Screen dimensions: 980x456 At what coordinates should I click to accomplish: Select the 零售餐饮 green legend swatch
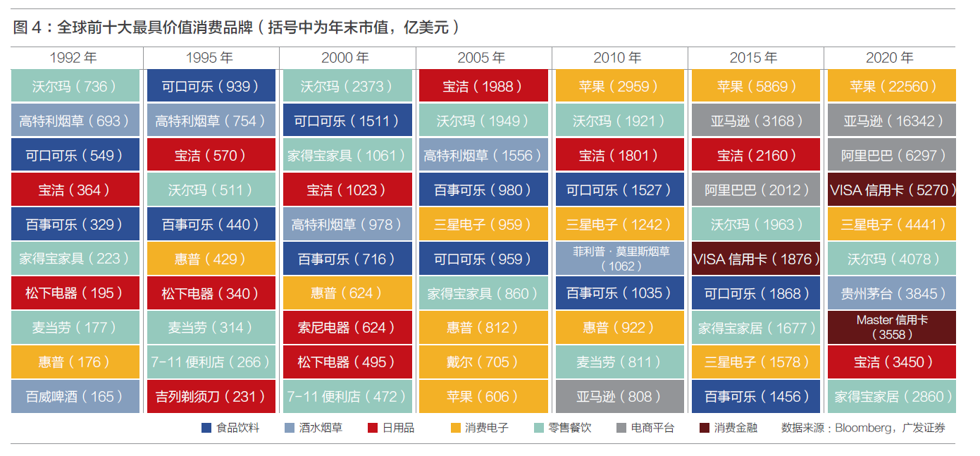(x=538, y=428)
